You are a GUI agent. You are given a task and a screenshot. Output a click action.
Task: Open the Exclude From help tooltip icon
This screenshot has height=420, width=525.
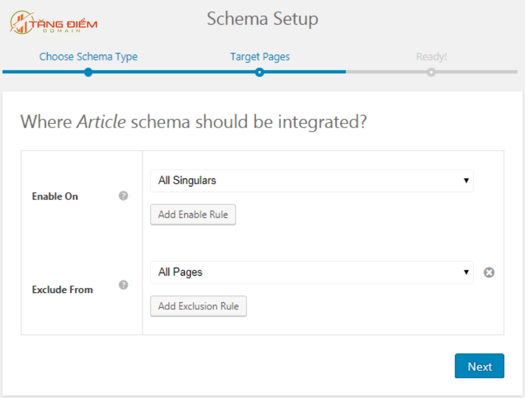(123, 285)
